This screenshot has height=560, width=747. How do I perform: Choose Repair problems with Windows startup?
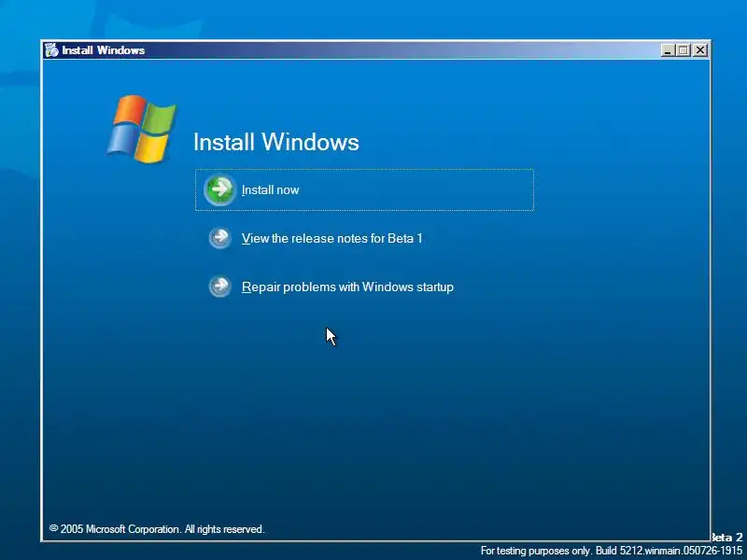click(x=347, y=287)
